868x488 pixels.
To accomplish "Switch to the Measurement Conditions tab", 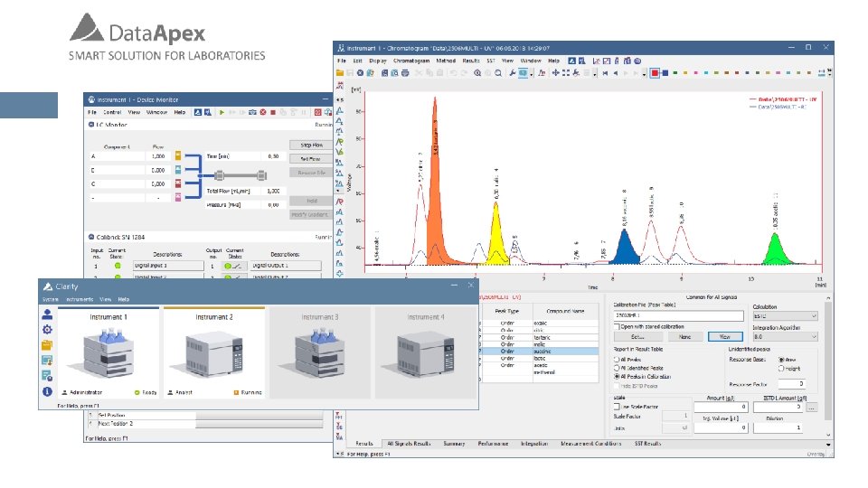I will [x=590, y=444].
